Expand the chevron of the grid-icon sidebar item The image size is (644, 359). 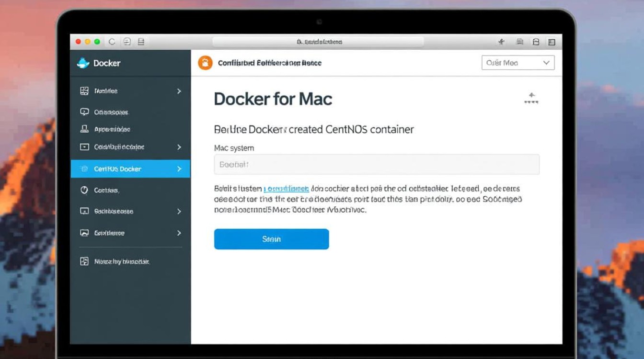coord(179,91)
